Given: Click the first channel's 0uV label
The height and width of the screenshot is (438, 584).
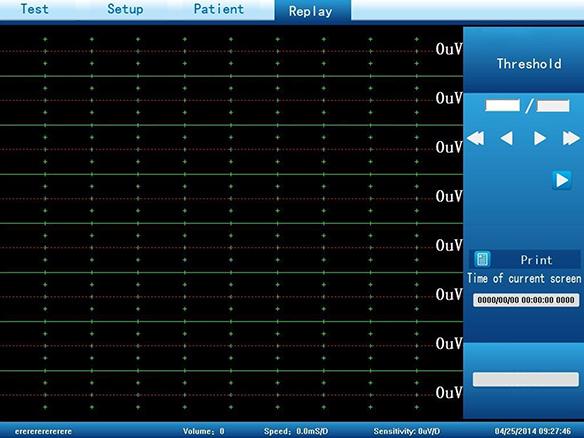Looking at the screenshot, I should 449,49.
